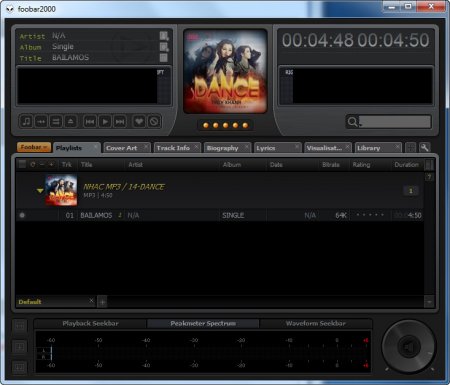
Task: Click the first orange rating dot under the cover
Action: pyautogui.click(x=206, y=125)
